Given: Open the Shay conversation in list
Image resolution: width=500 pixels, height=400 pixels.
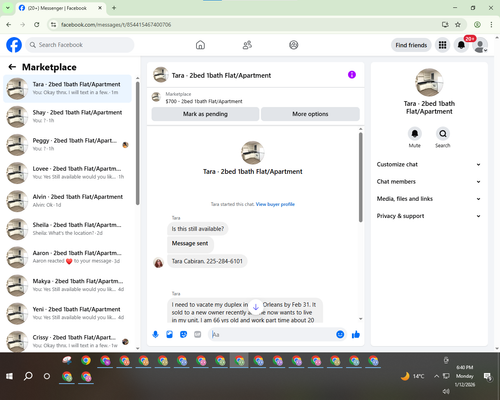Looking at the screenshot, I should [x=68, y=117].
